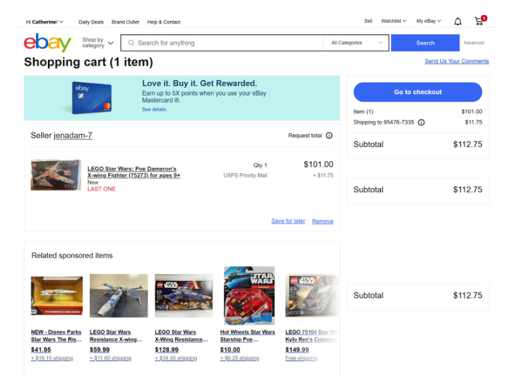
Task: Click the magnifier icon in search box
Action: click(131, 43)
